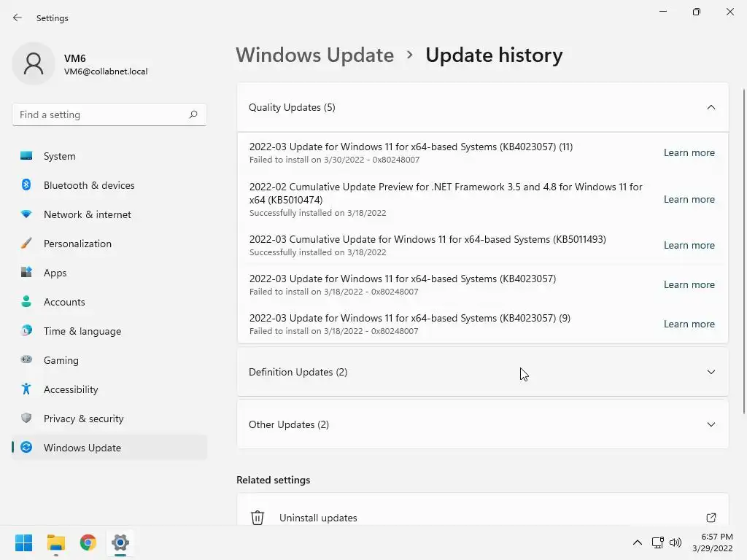Learn more about KB5010474 .NET update
The height and width of the screenshot is (560, 747).
pos(689,199)
